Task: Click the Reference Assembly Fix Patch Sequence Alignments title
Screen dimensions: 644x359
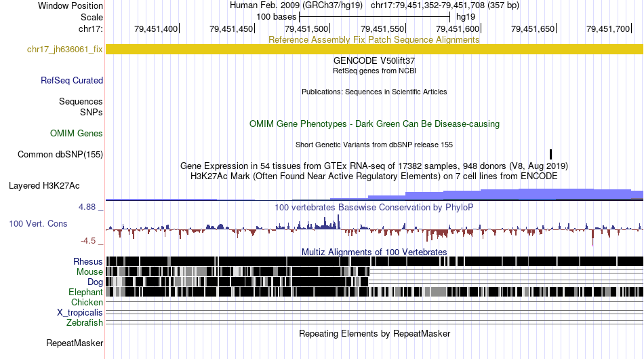Action: [374, 39]
